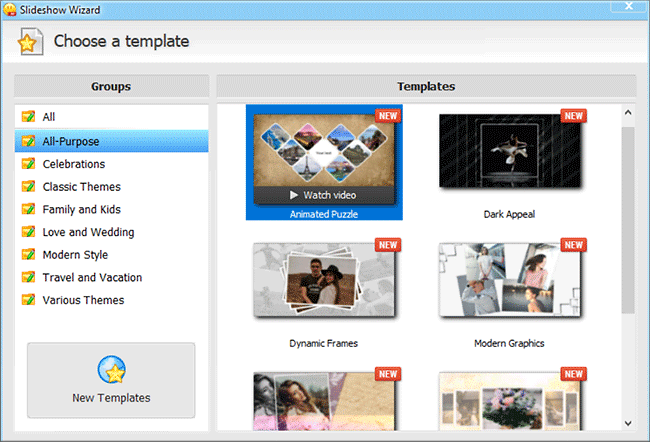This screenshot has width=650, height=442.
Task: Click the Animated Puzzle caption
Action: coord(324,214)
